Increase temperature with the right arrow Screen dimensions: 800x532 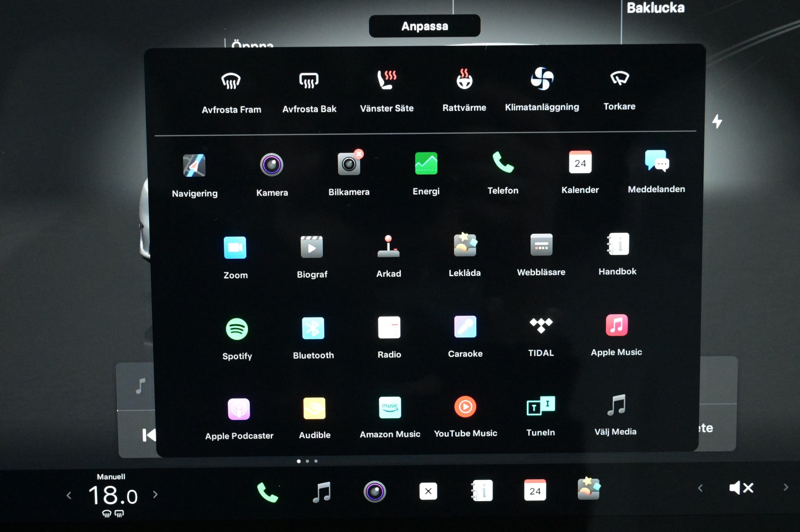[x=156, y=494]
